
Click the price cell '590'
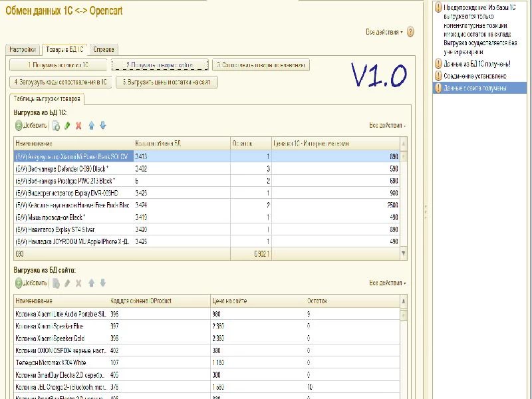(336, 169)
